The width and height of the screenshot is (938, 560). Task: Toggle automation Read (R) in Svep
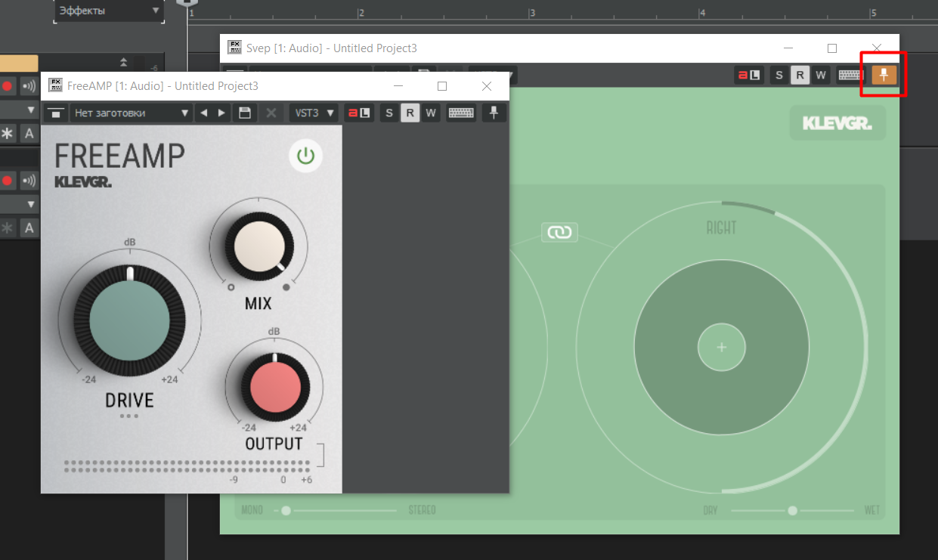click(x=800, y=75)
